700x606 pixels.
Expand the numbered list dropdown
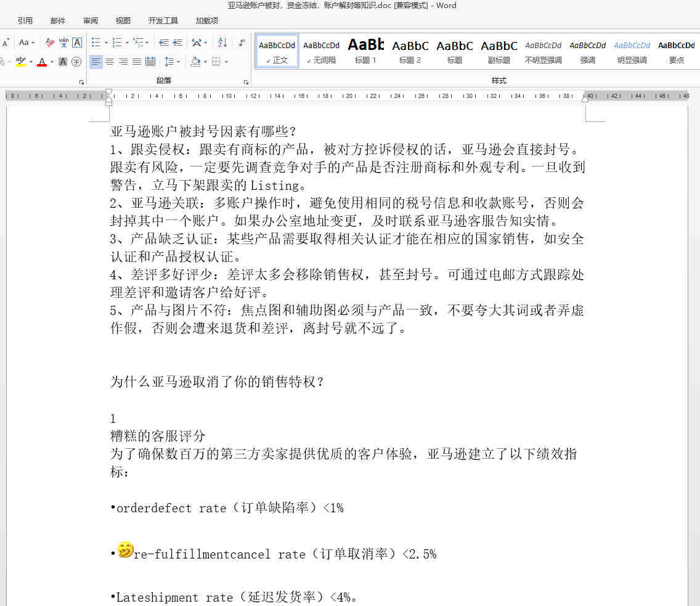pos(127,43)
